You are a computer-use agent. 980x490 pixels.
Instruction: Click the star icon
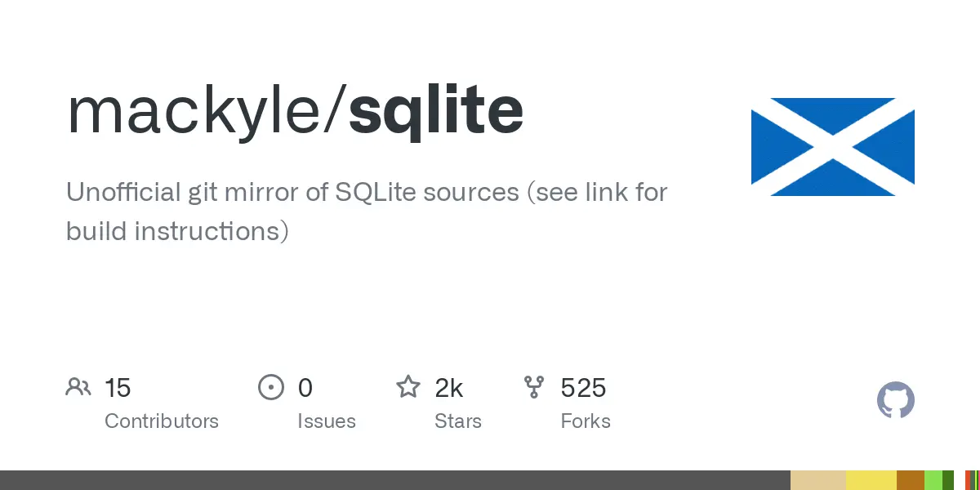point(408,387)
